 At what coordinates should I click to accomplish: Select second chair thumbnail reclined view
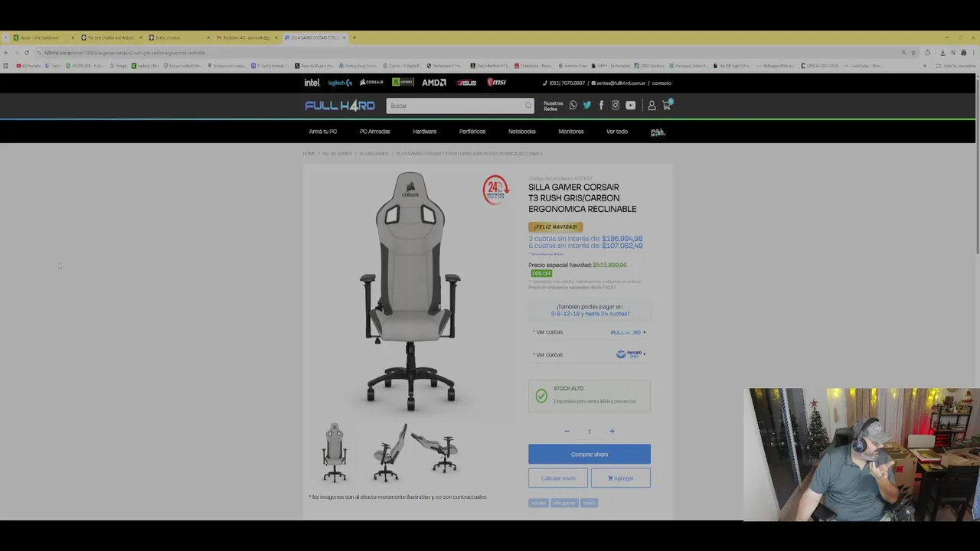(x=389, y=452)
